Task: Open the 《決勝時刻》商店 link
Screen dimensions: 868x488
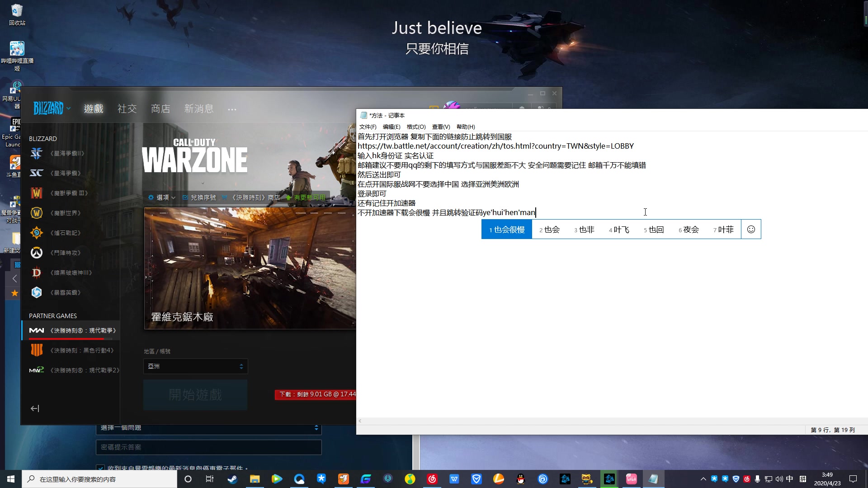Action: pyautogui.click(x=251, y=197)
